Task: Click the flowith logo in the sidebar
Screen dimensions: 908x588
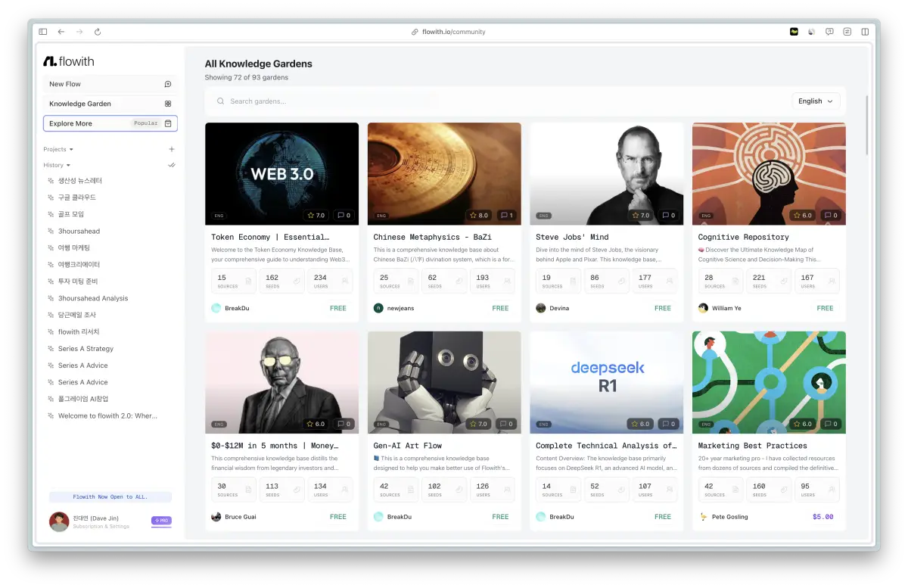Action: 69,61
